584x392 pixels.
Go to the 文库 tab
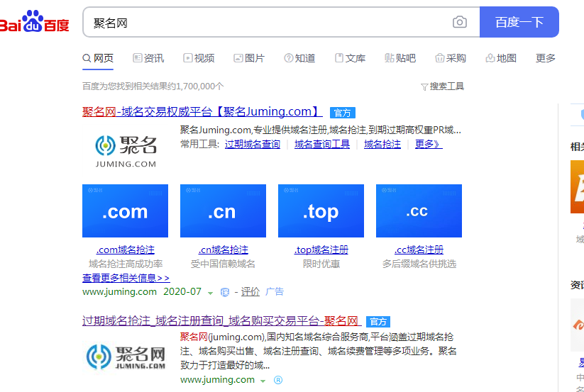[350, 58]
